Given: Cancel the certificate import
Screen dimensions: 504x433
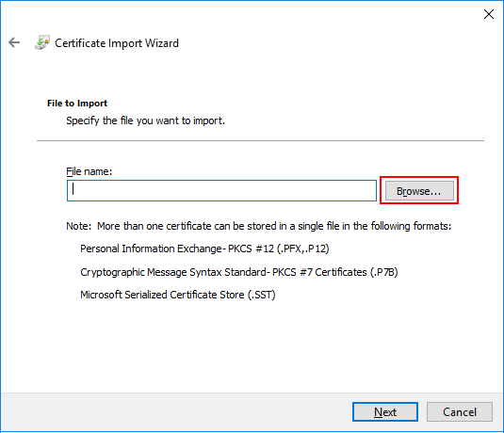Looking at the screenshot, I should (x=460, y=411).
